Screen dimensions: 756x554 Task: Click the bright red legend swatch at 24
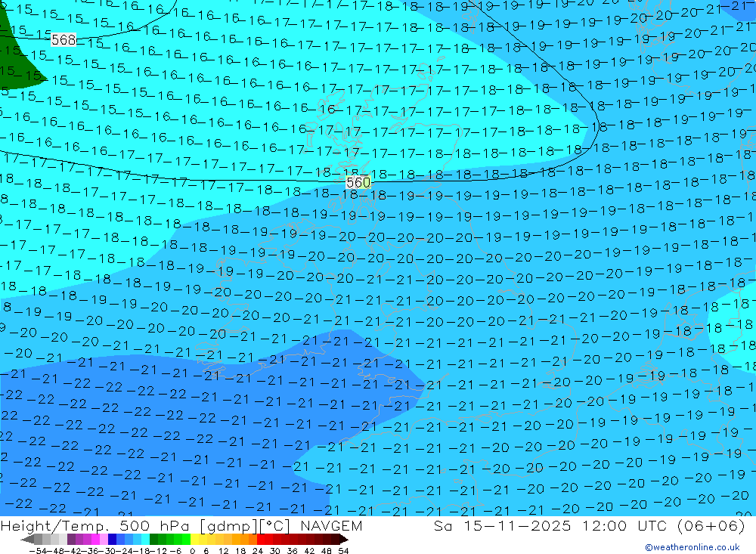click(x=261, y=539)
